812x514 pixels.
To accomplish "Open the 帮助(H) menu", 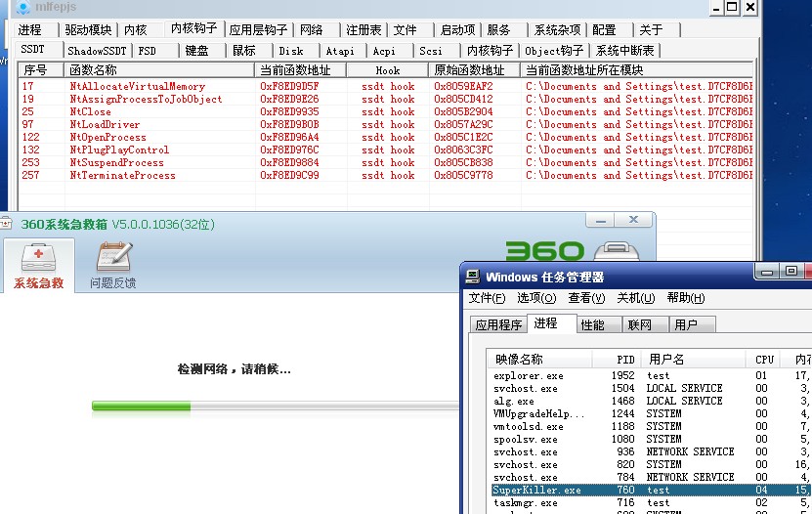I will point(686,298).
